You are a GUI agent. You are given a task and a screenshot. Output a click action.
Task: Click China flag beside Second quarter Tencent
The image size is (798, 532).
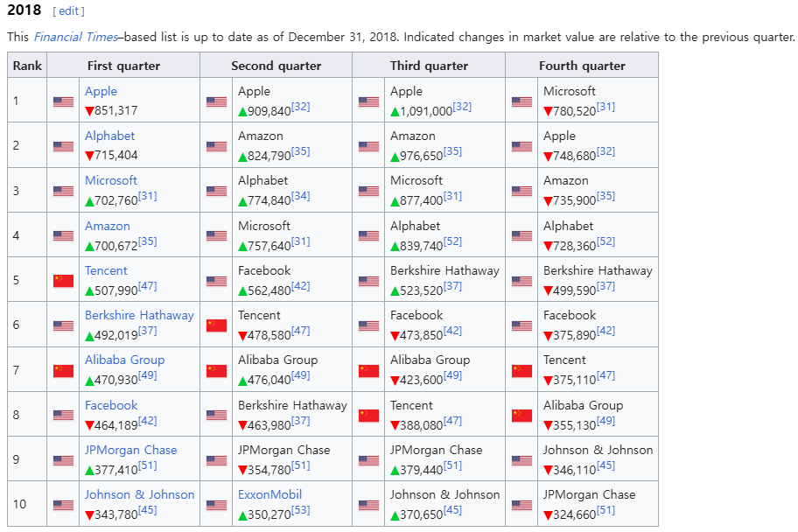pyautogui.click(x=216, y=325)
